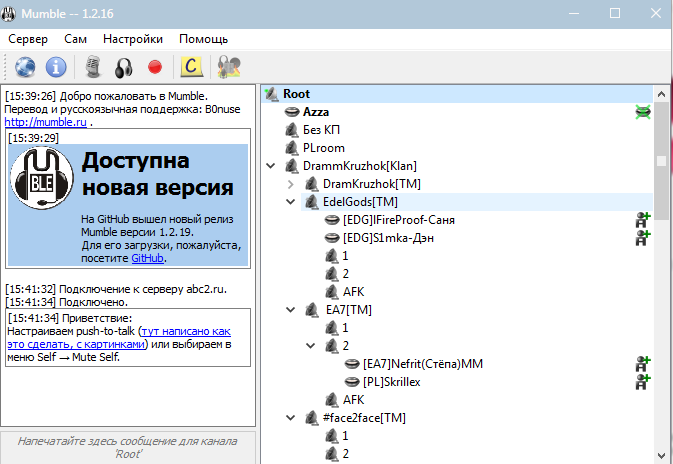Screen dimensions: 673x464
Task: Select the EA7[TM] channel name
Action: pos(349,309)
